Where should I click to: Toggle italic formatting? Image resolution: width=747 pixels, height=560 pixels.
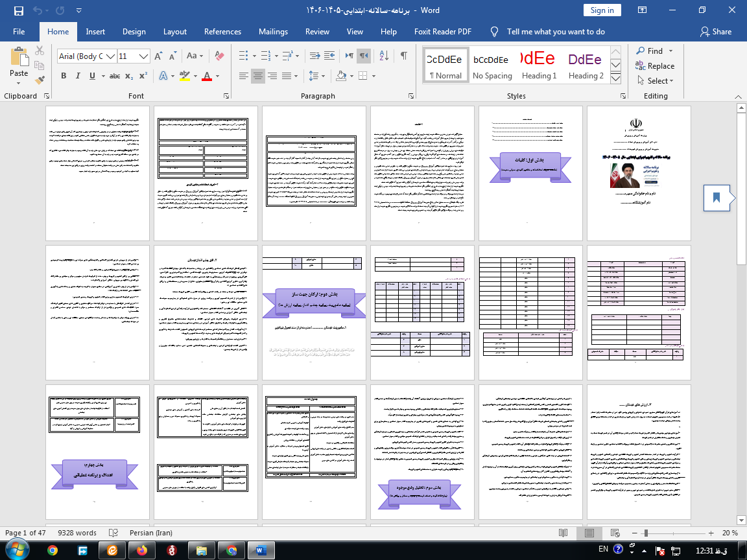pos(78,76)
